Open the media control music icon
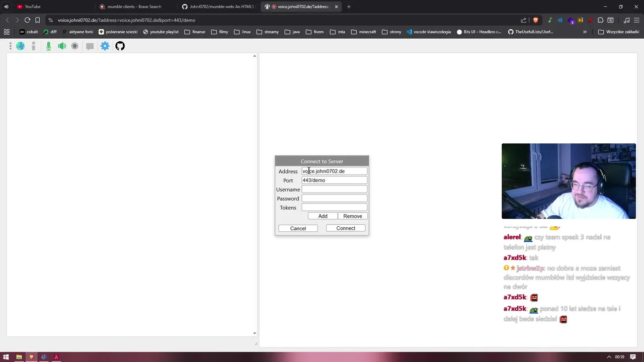Viewport: 644px width, 362px height. 626,20
